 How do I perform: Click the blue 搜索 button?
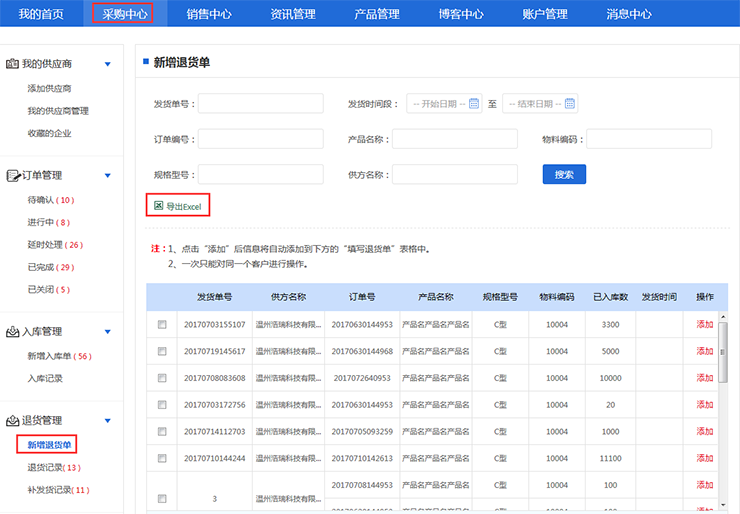coord(564,174)
